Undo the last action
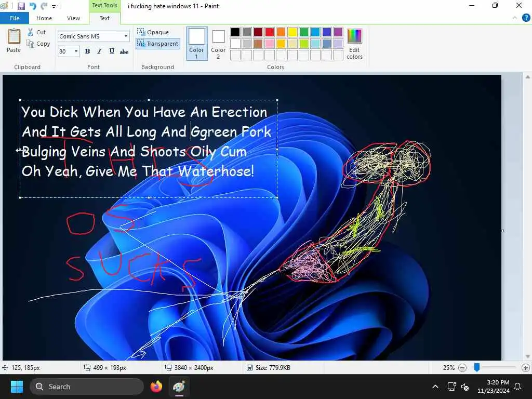The width and height of the screenshot is (532, 399). (x=33, y=6)
